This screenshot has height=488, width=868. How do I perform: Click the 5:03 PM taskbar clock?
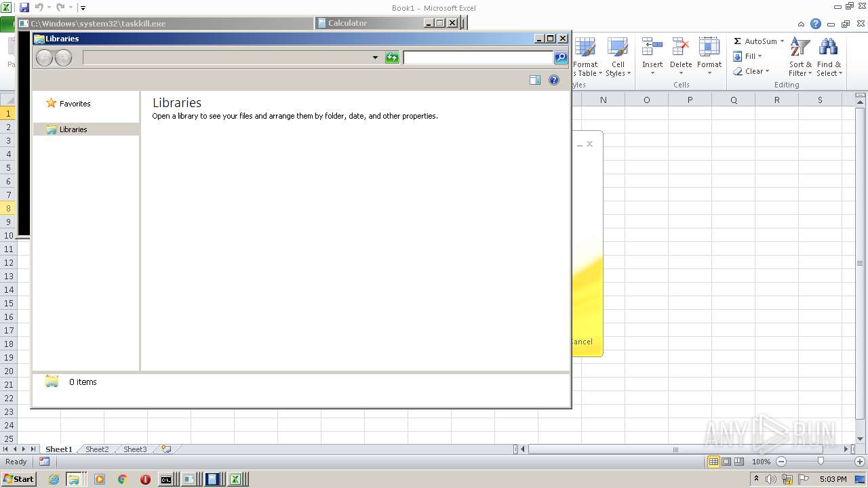coord(833,479)
